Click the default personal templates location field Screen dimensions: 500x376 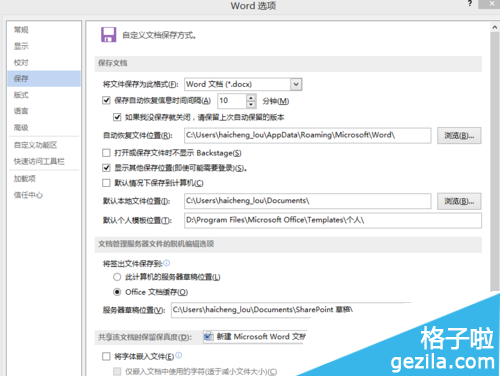tap(333, 220)
